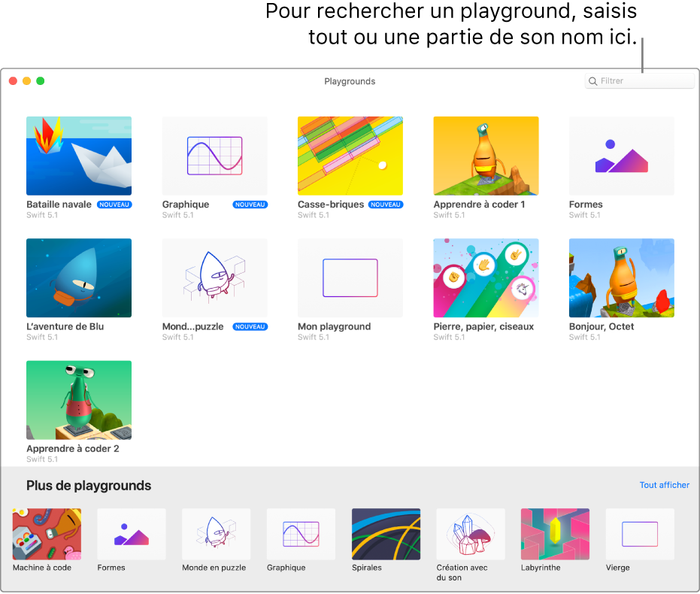The height and width of the screenshot is (594, 700).
Task: Select Monde en puzzle in Plus de playgrounds
Action: (x=217, y=534)
